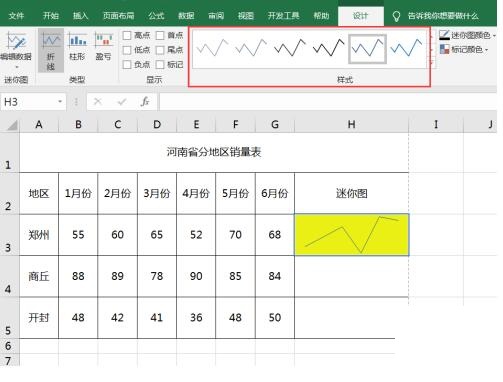Click the Edit Data (编辑数据) sparkline icon
The height and width of the screenshot is (382, 503).
click(x=16, y=41)
